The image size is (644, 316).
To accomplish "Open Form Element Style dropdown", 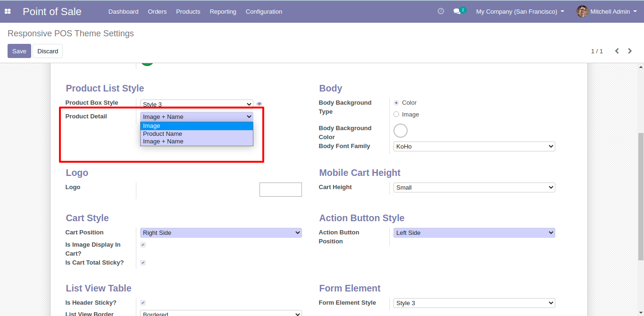I will pyautogui.click(x=474, y=303).
